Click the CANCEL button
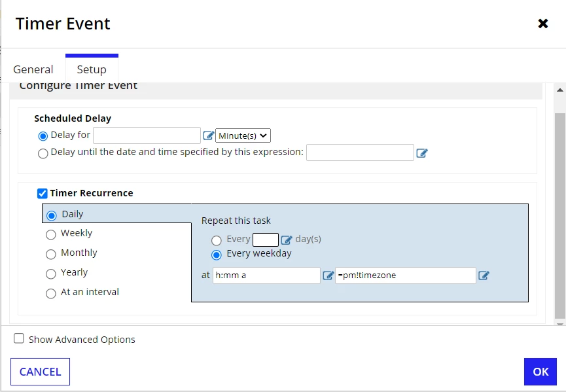Screen dimensions: 566x392 click(40, 372)
